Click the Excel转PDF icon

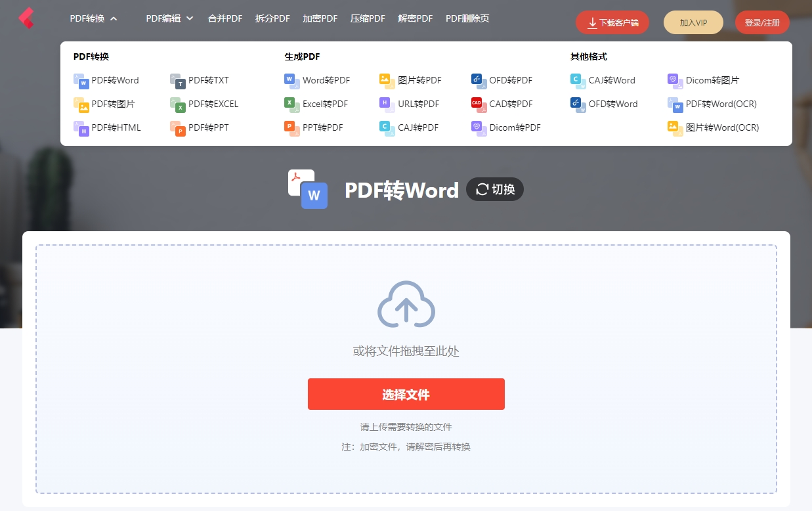(291, 104)
